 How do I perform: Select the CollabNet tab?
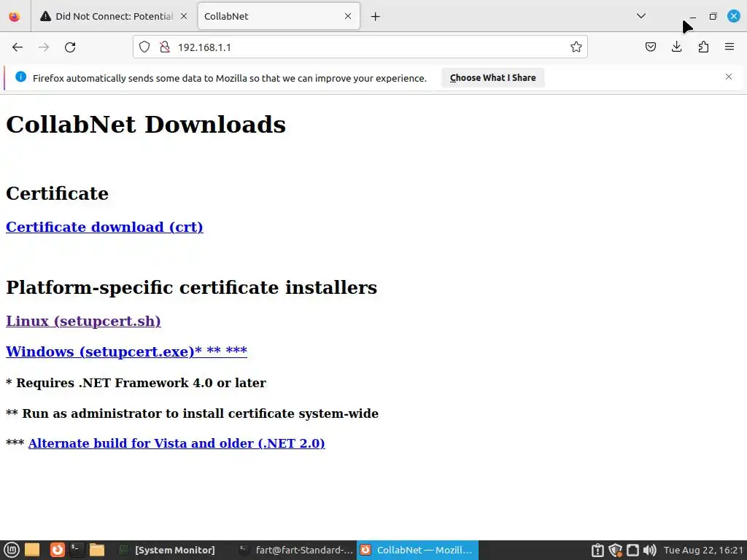279,16
